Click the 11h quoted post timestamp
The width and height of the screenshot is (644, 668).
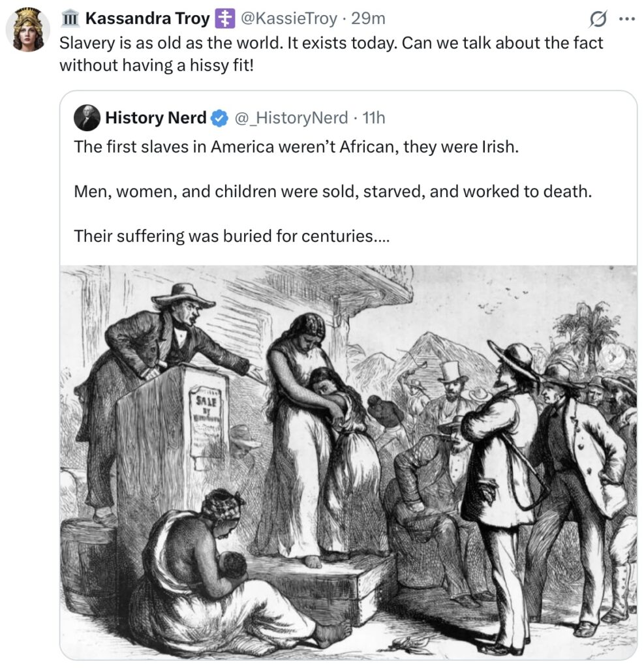point(374,118)
